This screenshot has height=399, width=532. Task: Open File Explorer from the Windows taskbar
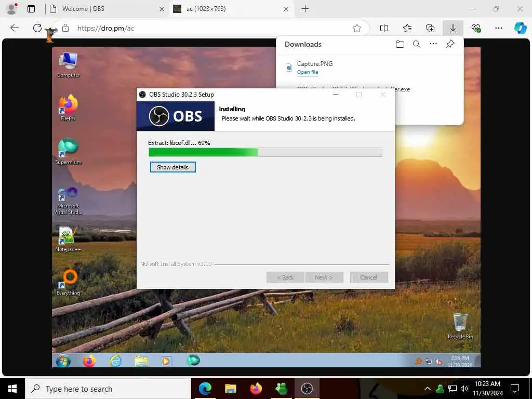(x=231, y=389)
